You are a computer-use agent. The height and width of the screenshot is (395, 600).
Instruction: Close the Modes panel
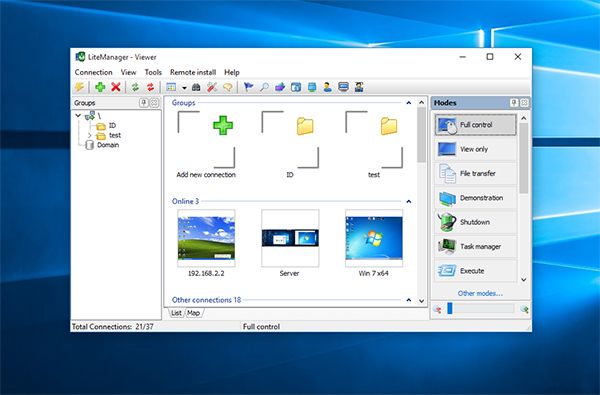(x=524, y=103)
